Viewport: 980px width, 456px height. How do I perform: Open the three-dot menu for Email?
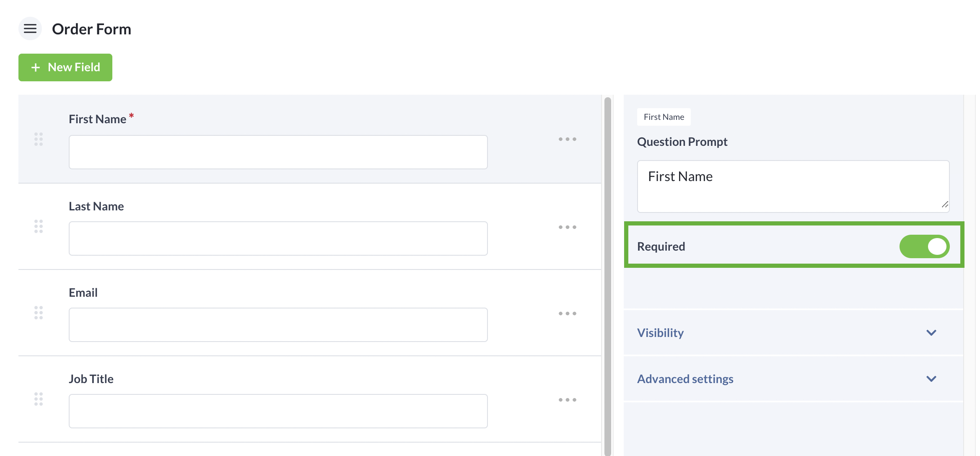click(x=567, y=313)
